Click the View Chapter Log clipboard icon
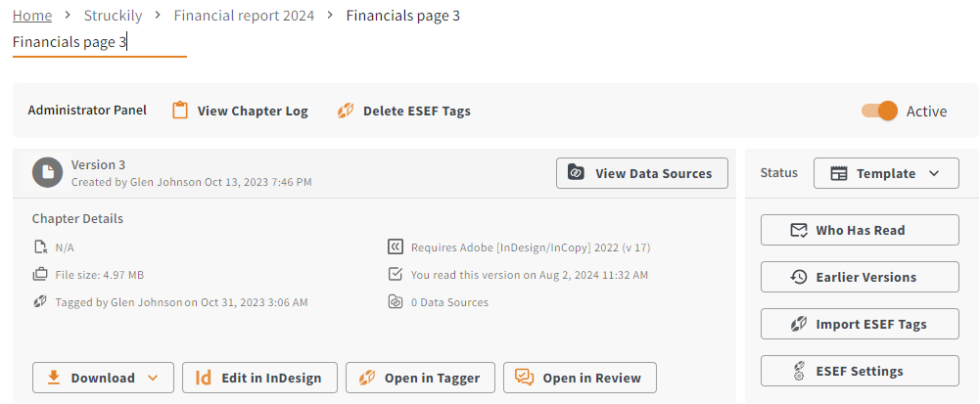The image size is (980, 404). (180, 111)
